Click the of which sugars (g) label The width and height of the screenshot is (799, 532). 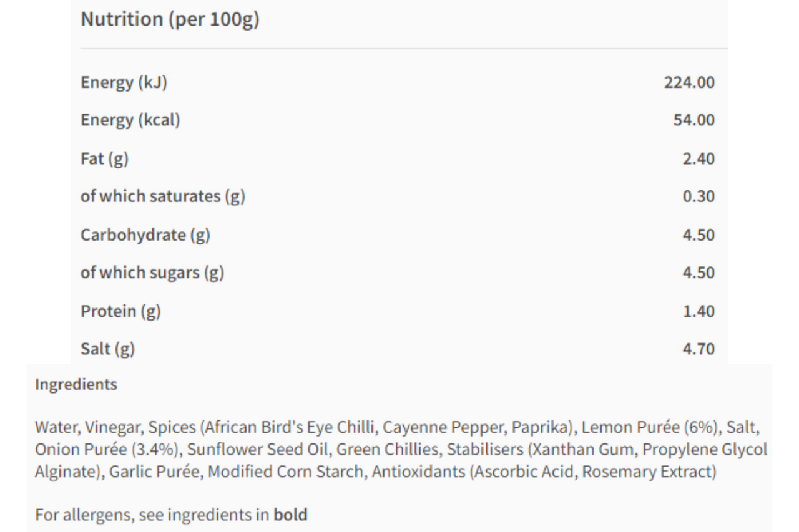pos(152,273)
